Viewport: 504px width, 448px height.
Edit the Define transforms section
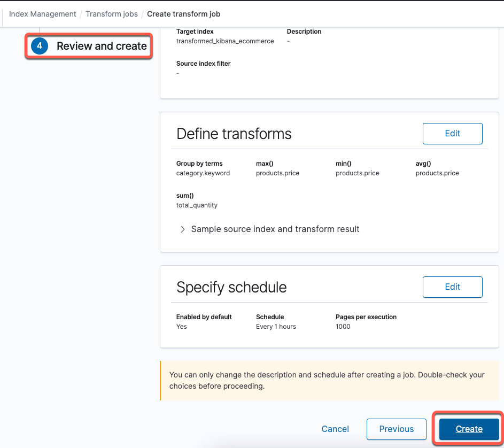coord(452,134)
